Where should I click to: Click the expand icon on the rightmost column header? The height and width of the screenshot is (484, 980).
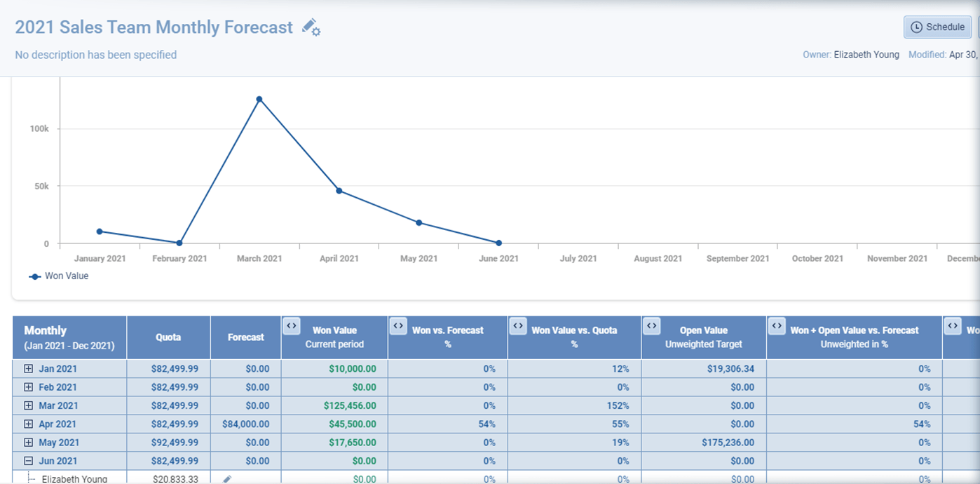coord(953,325)
